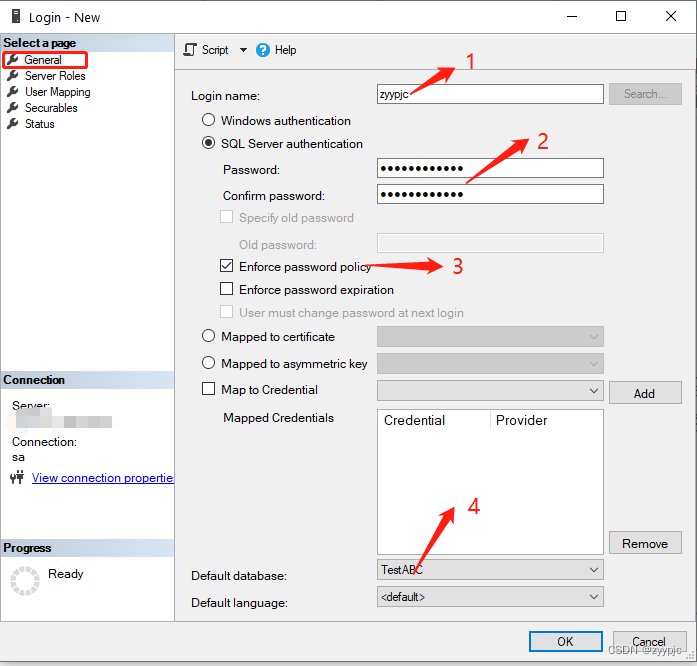This screenshot has height=666, width=697.
Task: Toggle Specify old password checkbox
Action: click(227, 217)
